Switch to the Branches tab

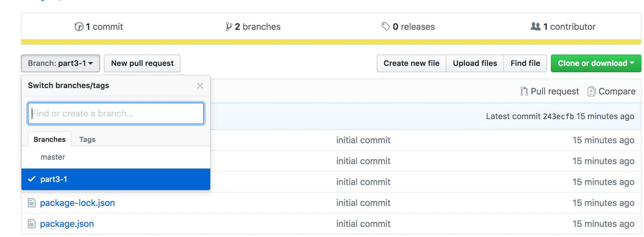(50, 139)
